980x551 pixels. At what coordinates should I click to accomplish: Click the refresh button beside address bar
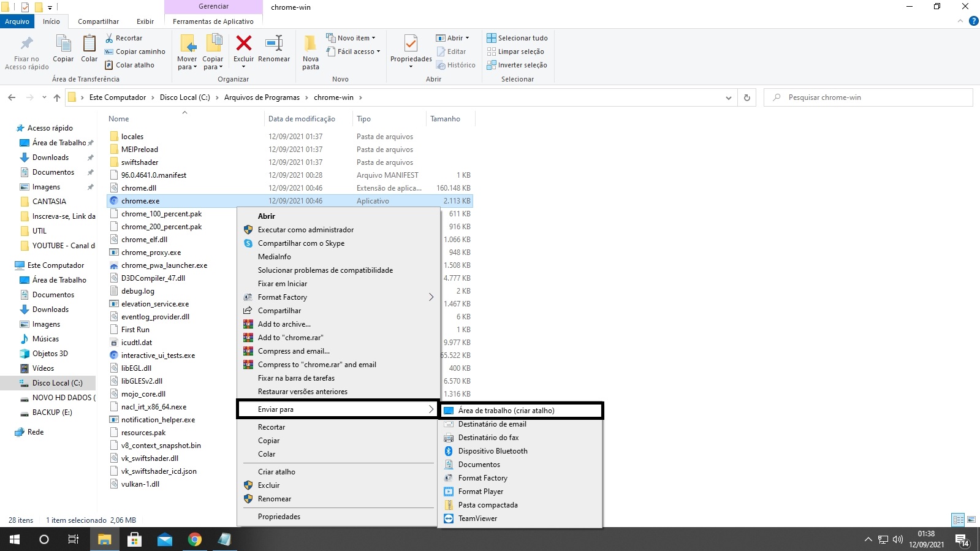click(747, 97)
